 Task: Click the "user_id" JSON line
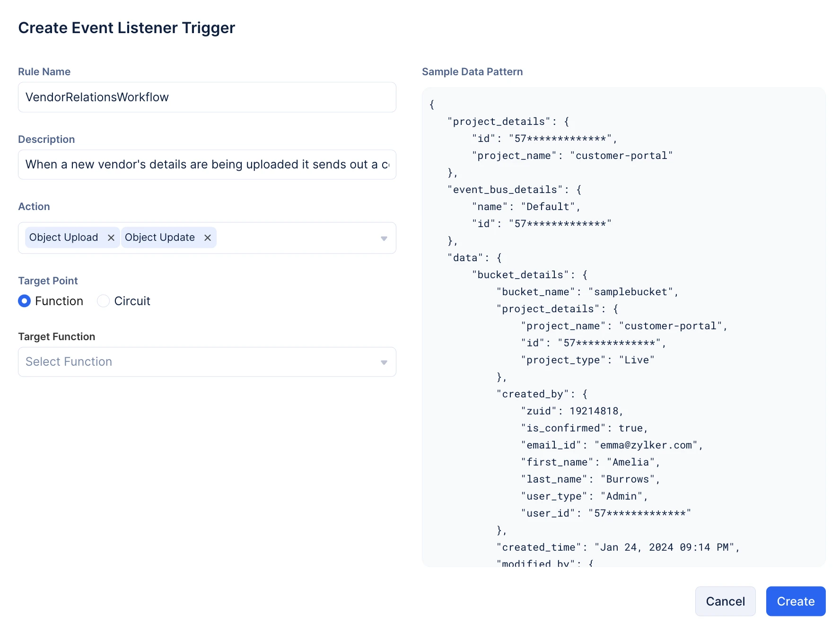coord(606,513)
